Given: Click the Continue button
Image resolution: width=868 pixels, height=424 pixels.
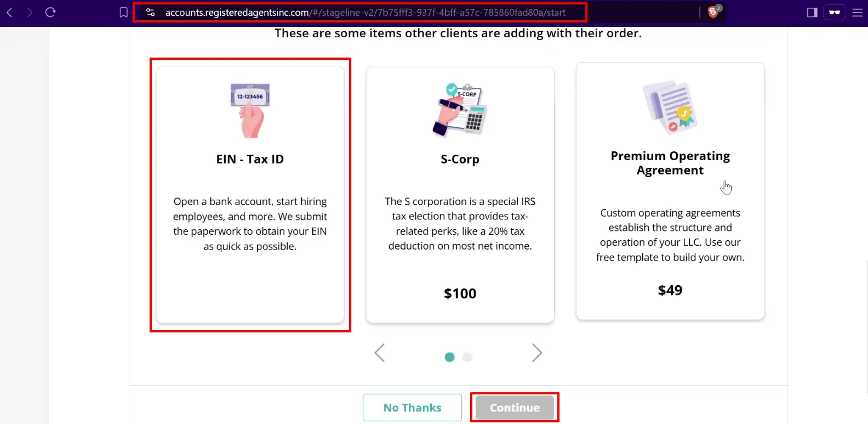Looking at the screenshot, I should [x=515, y=408].
